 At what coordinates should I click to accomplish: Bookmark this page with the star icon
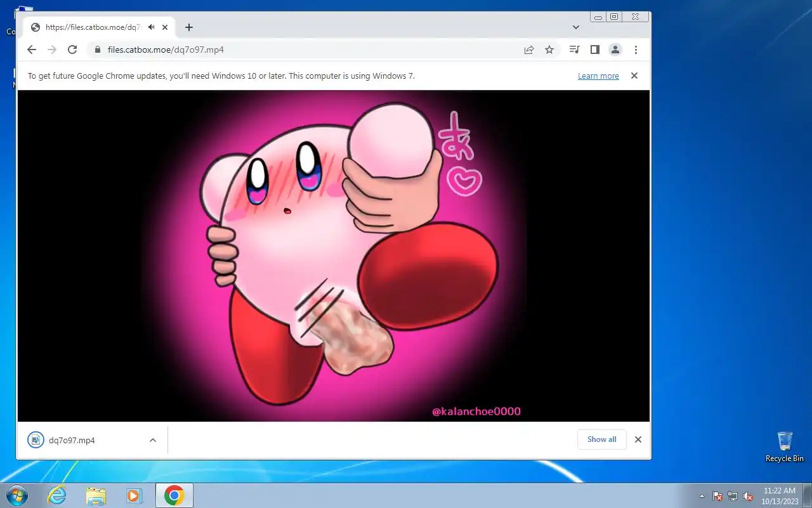click(549, 50)
